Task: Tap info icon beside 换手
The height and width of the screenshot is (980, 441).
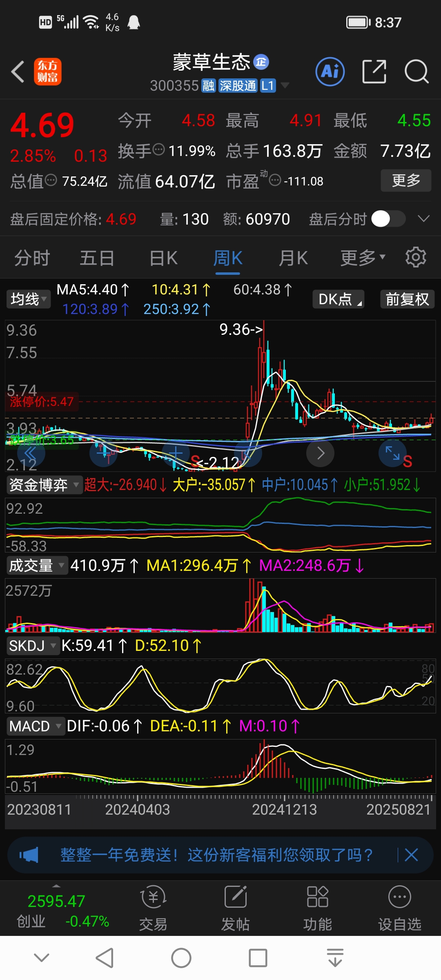Action: (x=158, y=149)
